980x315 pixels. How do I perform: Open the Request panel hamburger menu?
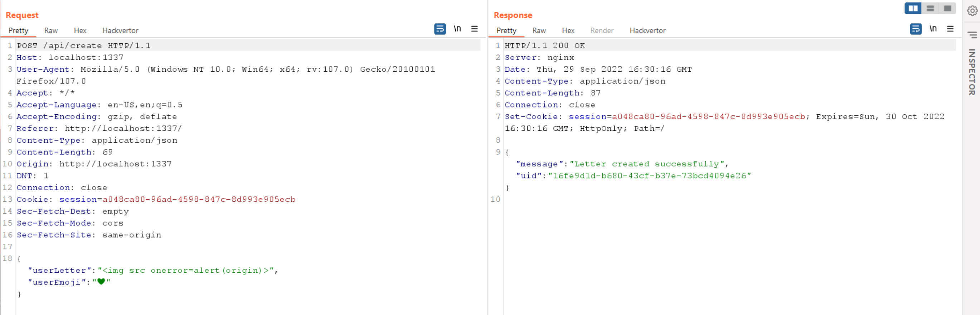coord(474,29)
